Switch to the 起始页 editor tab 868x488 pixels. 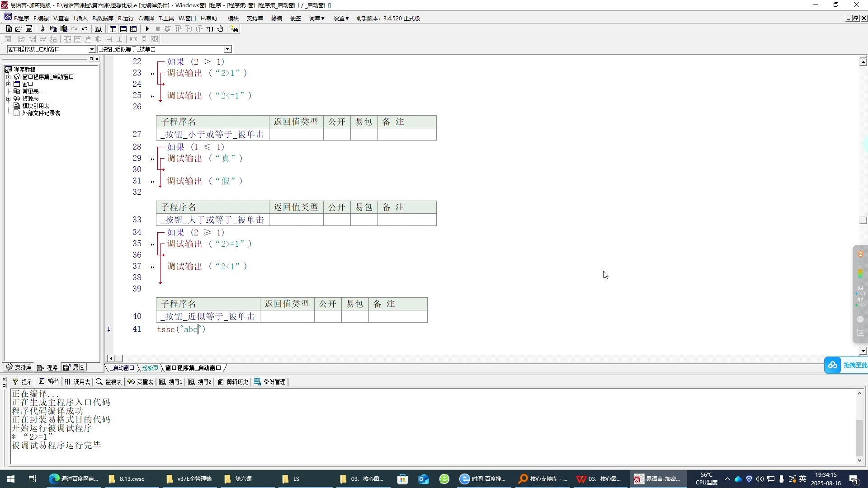click(x=150, y=368)
